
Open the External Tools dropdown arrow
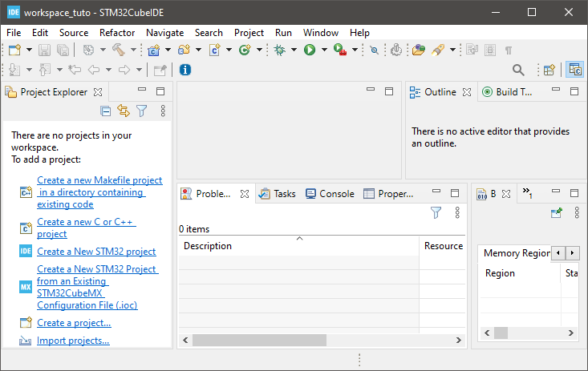click(x=355, y=50)
